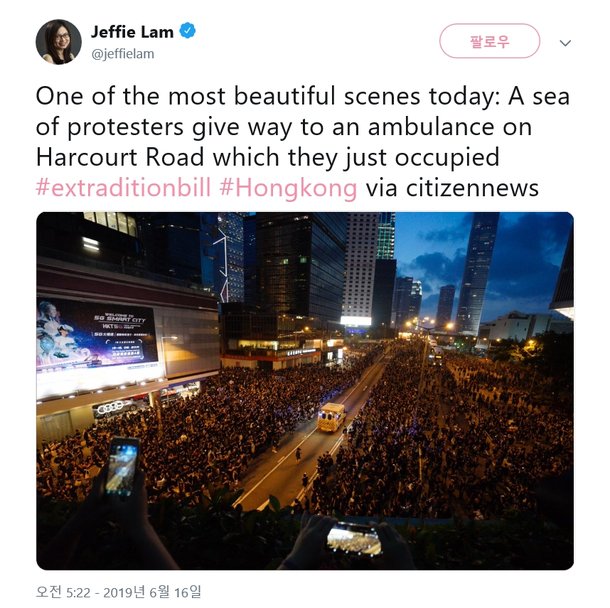Open the @jeffielam handle link
610x608 pixels.
coord(123,54)
